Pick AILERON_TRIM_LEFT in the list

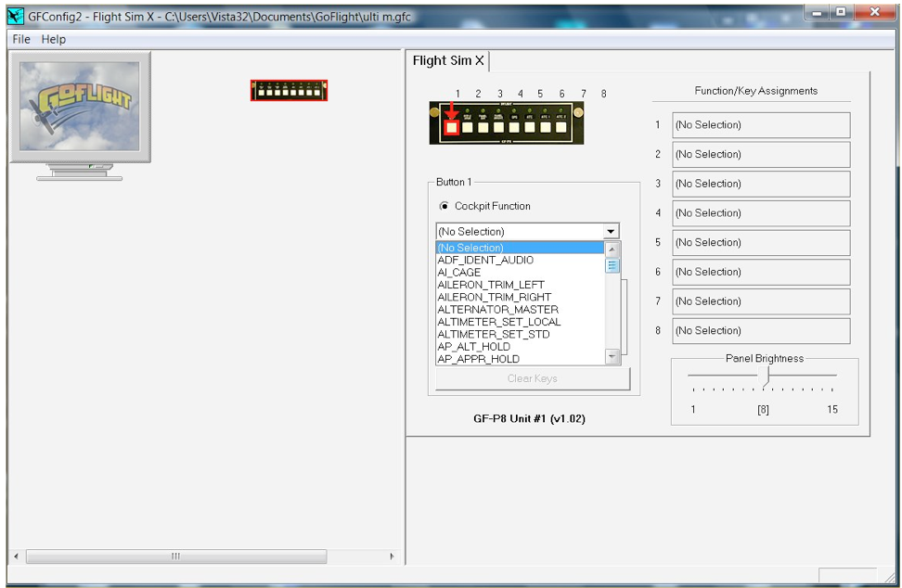click(x=520, y=285)
